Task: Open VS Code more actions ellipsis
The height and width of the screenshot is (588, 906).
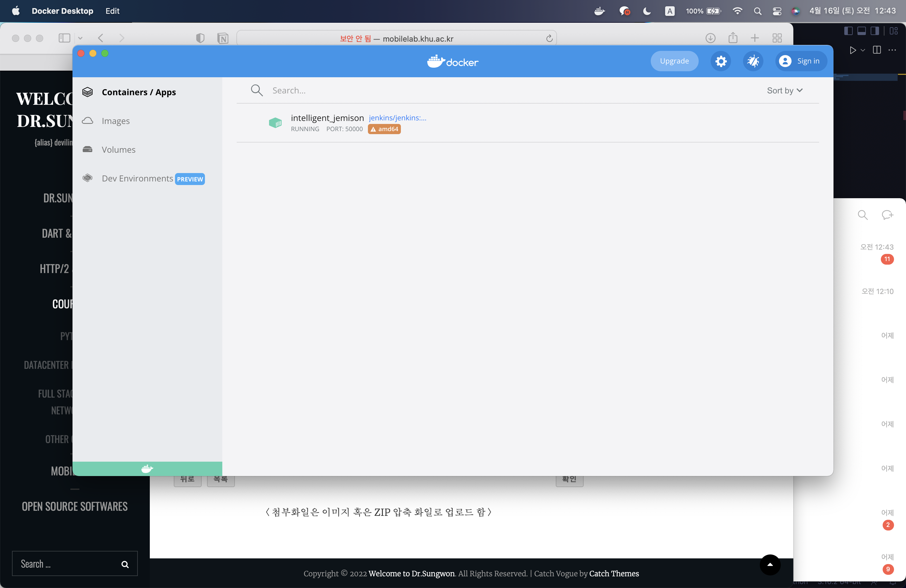Action: pyautogui.click(x=892, y=50)
